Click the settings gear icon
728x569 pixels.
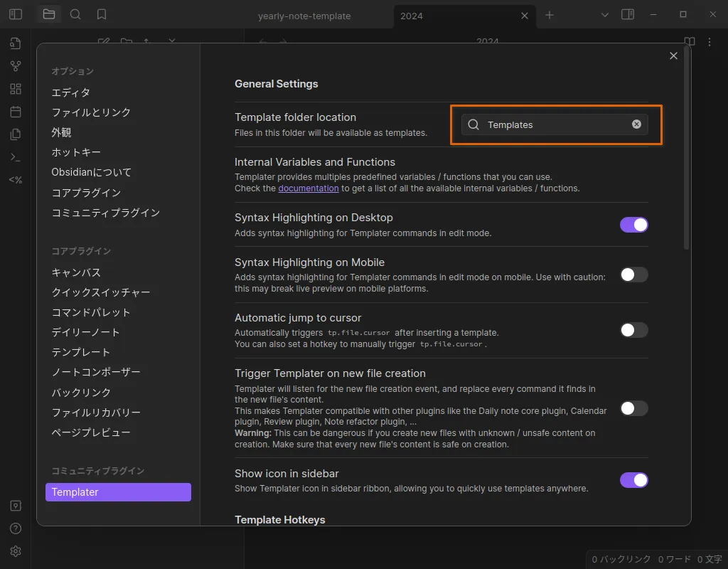coord(16,551)
